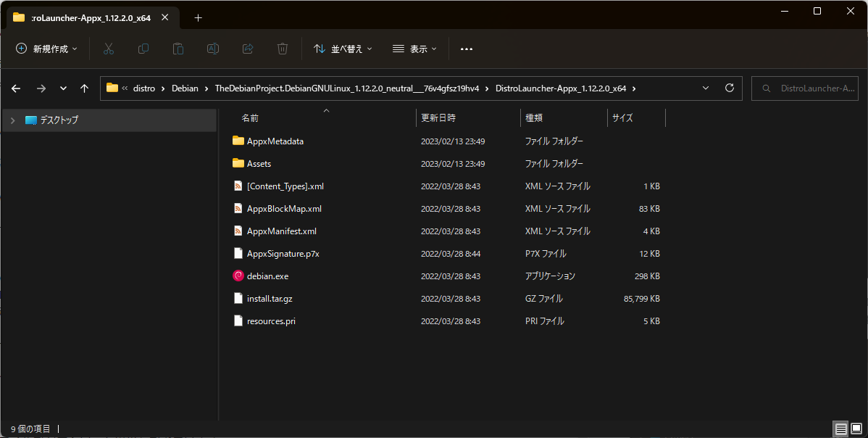Click the Copy icon in toolbar
The image size is (868, 438).
tap(143, 49)
